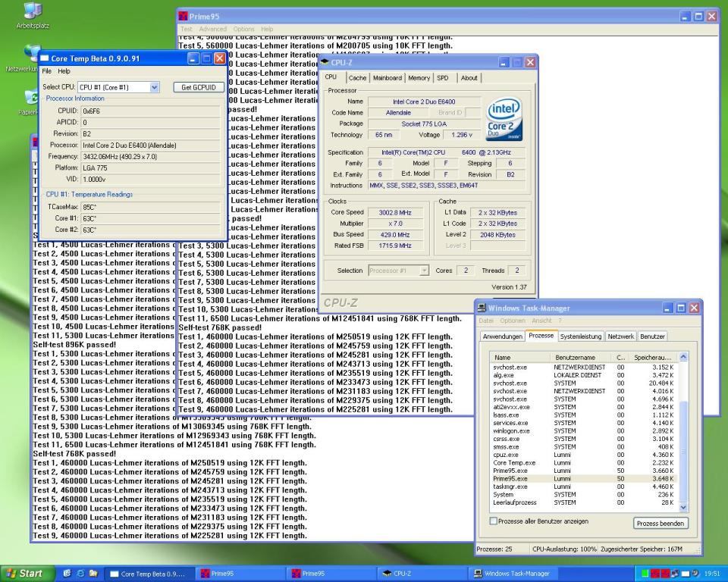Viewport: 728px width, 582px height.
Task: Click the Core Speed value in CPU-Z
Action: pyautogui.click(x=394, y=212)
